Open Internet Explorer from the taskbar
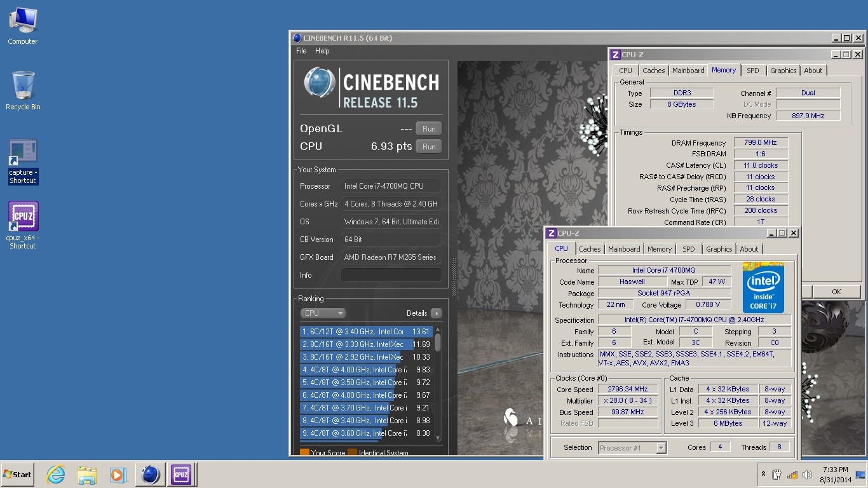The width and height of the screenshot is (868, 488). click(56, 475)
